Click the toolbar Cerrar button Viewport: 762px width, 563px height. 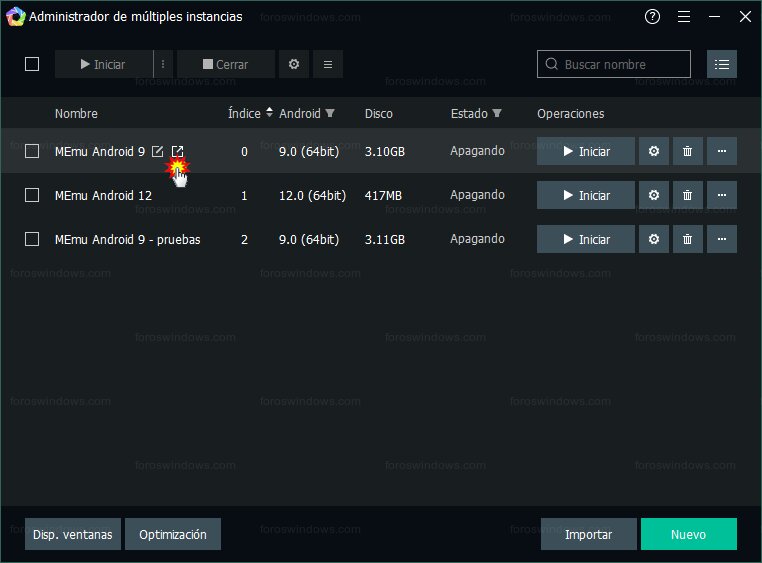coord(226,64)
